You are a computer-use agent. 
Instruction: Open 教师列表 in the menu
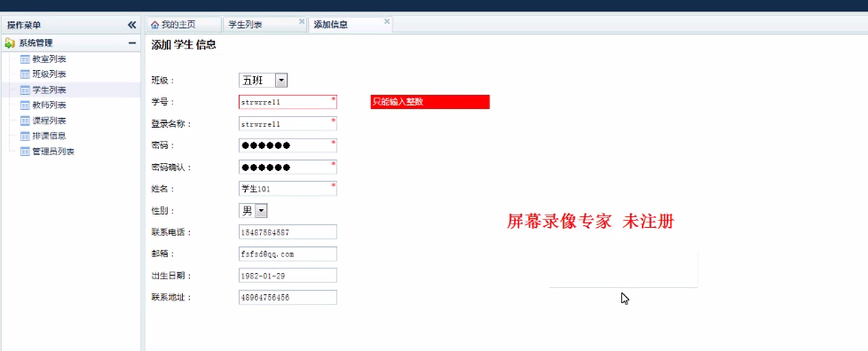(x=50, y=105)
